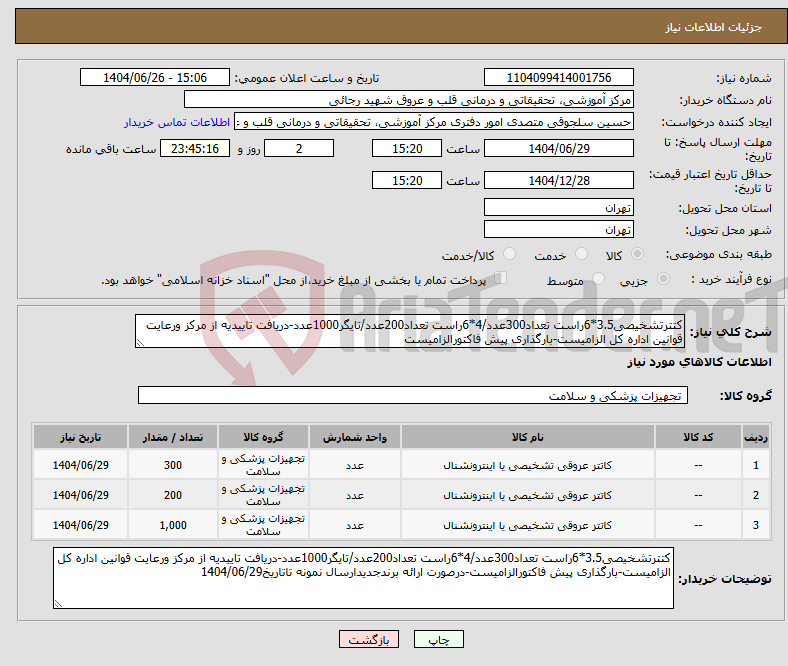
Task: Click the resize handle of buyer notes box
Action: click(x=58, y=604)
